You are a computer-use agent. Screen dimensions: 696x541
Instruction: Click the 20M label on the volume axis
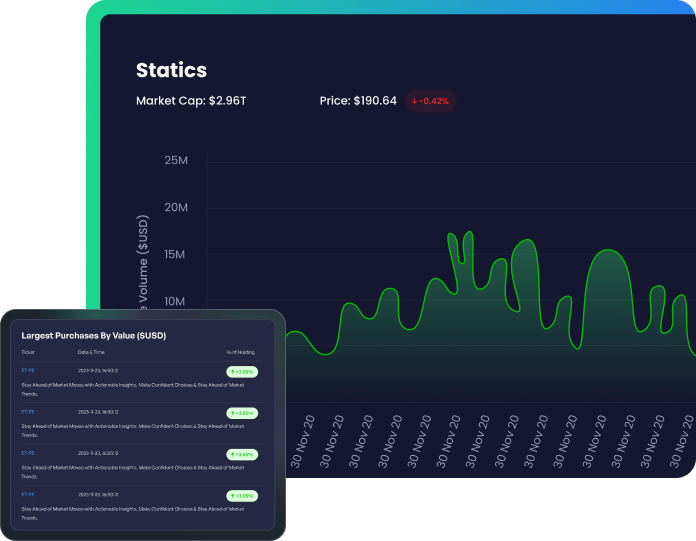point(176,207)
